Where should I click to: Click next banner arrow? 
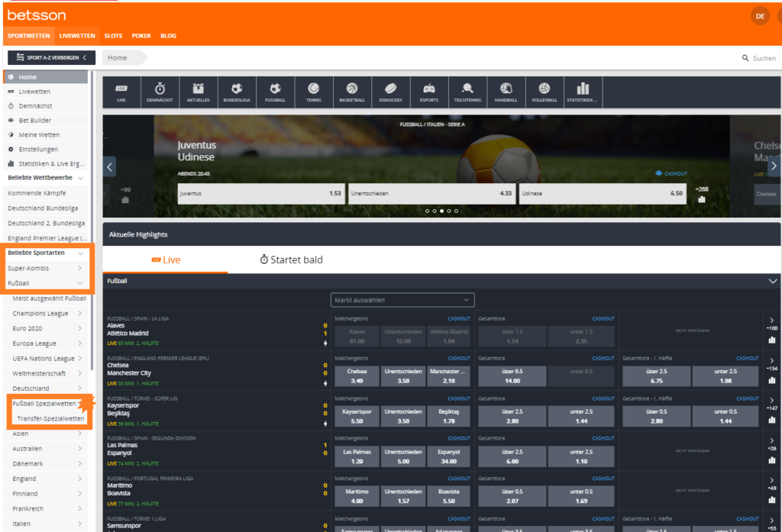click(774, 166)
